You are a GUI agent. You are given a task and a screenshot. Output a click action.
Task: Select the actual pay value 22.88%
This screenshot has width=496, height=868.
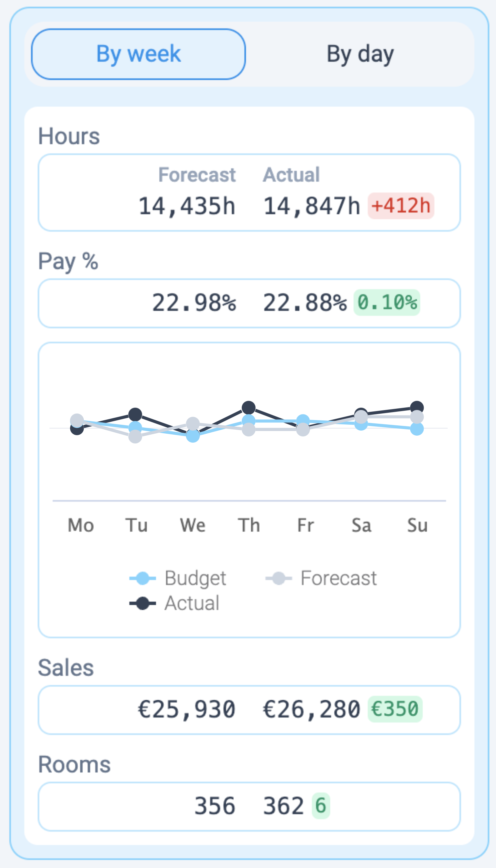pyautogui.click(x=305, y=303)
